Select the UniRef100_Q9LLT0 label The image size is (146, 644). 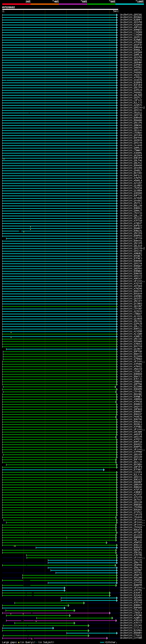(131, 326)
